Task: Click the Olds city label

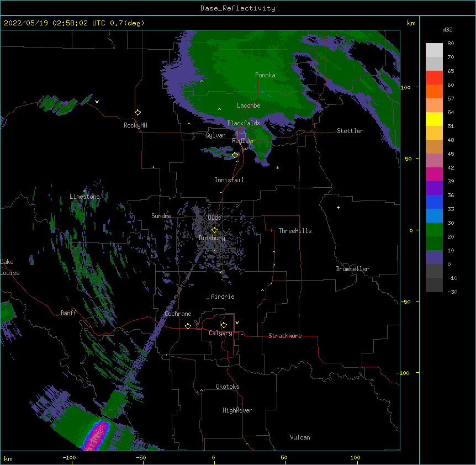Action: [214, 218]
